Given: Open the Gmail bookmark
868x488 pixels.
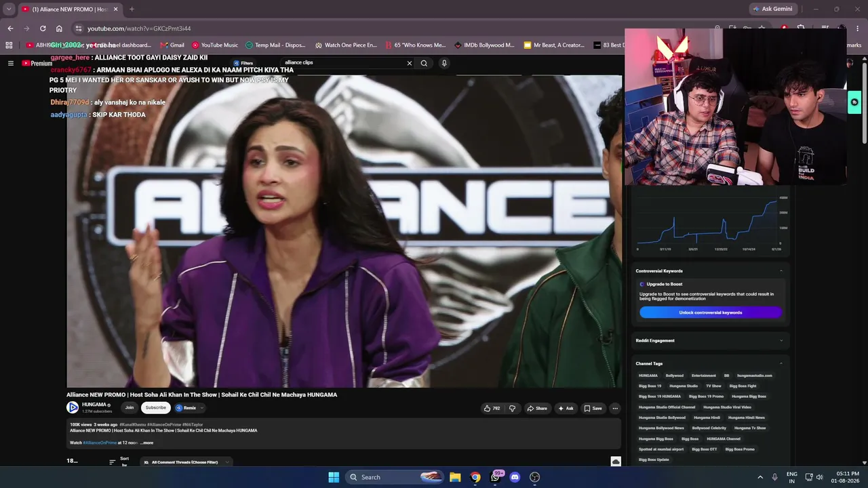Looking at the screenshot, I should coord(172,45).
